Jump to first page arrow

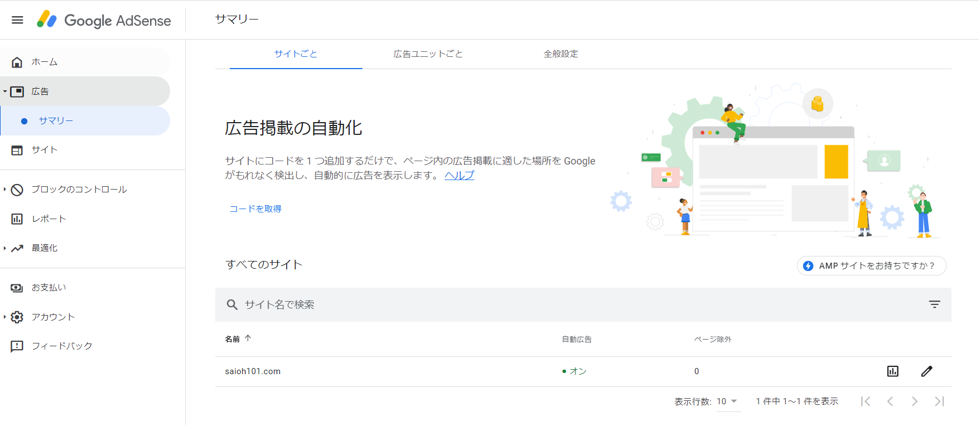coord(866,401)
